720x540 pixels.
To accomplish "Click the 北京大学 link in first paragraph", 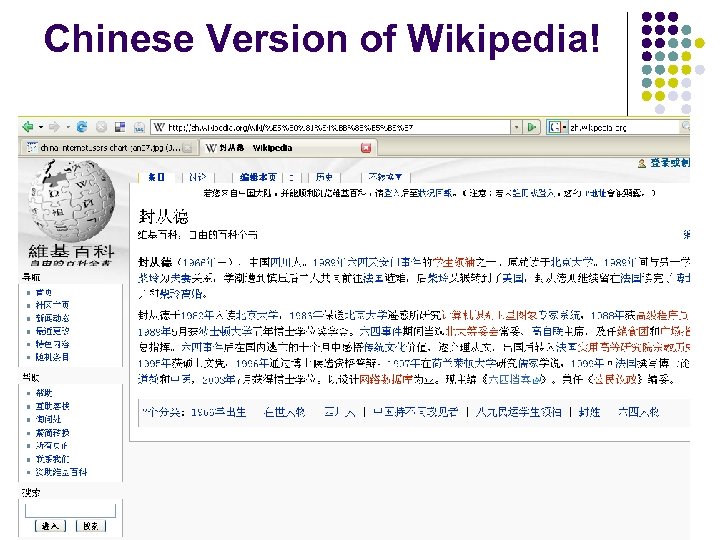I will click(x=572, y=263).
